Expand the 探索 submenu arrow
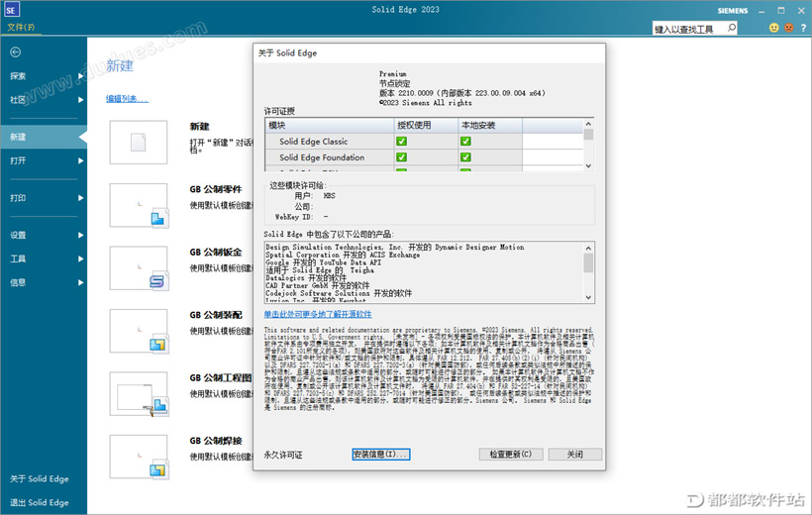The image size is (812, 515). point(80,76)
